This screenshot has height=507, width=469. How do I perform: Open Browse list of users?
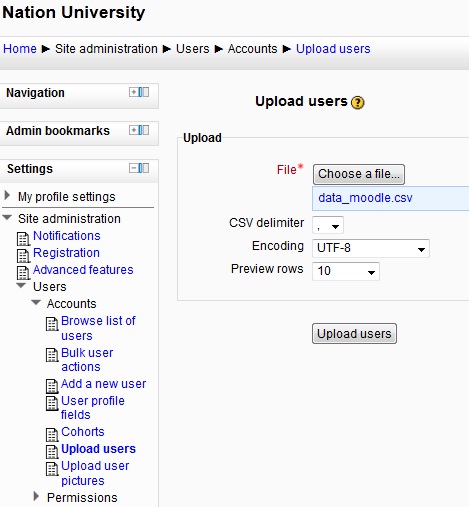click(x=98, y=328)
